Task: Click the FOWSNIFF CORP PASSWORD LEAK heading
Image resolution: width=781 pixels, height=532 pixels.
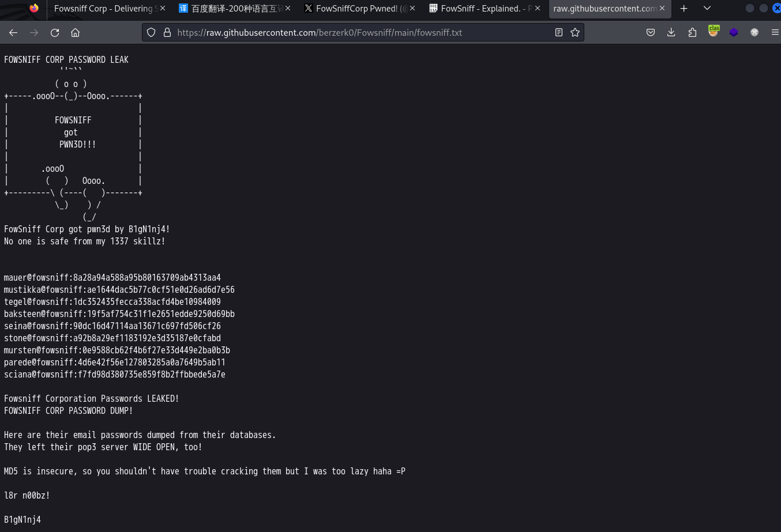Action: click(x=66, y=59)
